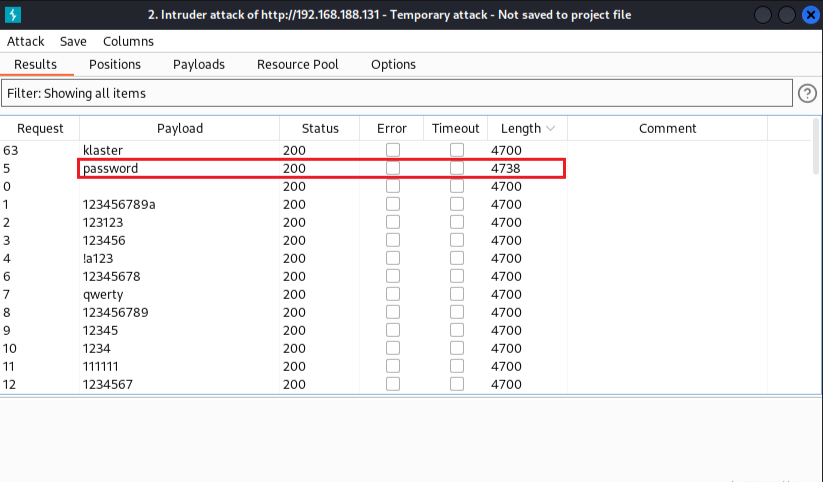Sort by the Timeout column header
This screenshot has width=823, height=482.
point(456,129)
